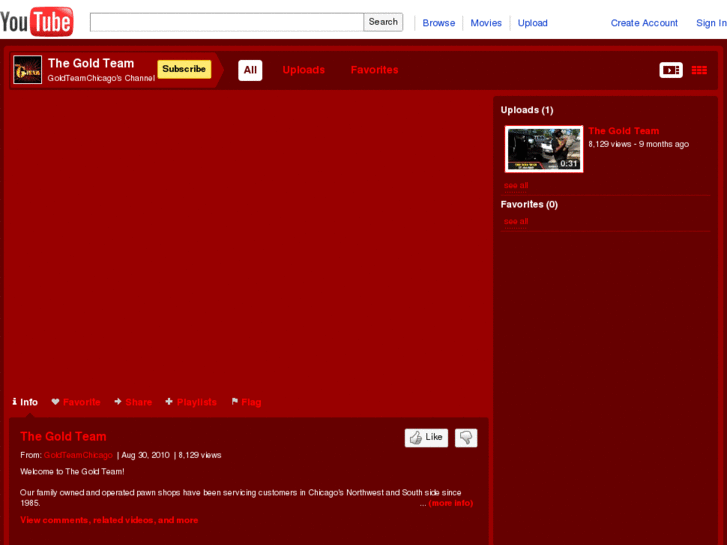Click '8,129 views - 9 months ago' text

(638, 144)
